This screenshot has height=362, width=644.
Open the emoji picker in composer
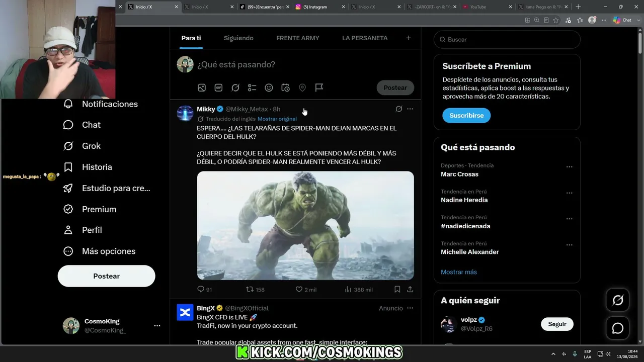point(269,87)
